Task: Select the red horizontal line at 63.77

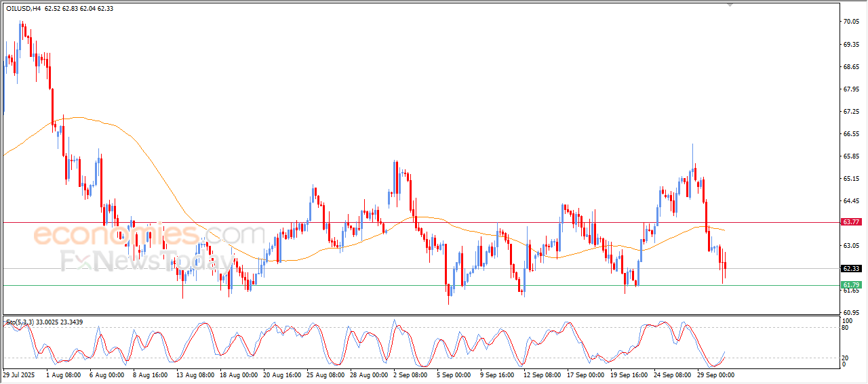Action: click(x=407, y=222)
